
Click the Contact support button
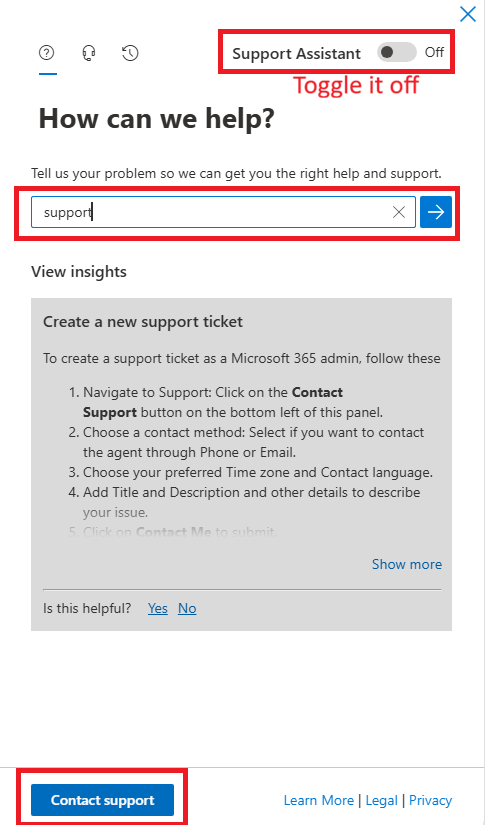103,800
